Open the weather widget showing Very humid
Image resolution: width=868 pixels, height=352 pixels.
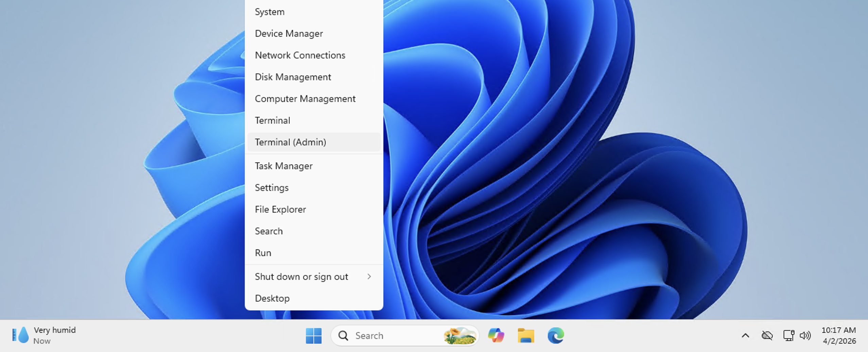pos(44,335)
